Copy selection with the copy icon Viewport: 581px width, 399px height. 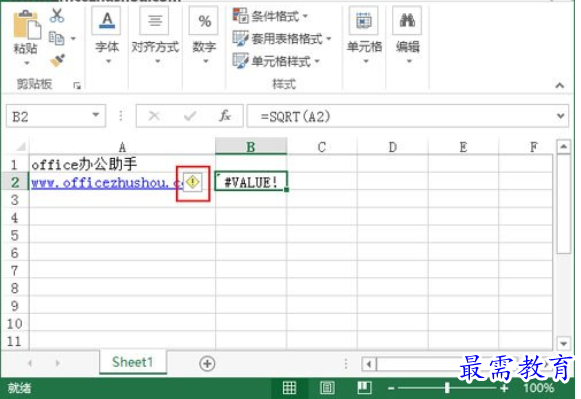[x=56, y=38]
